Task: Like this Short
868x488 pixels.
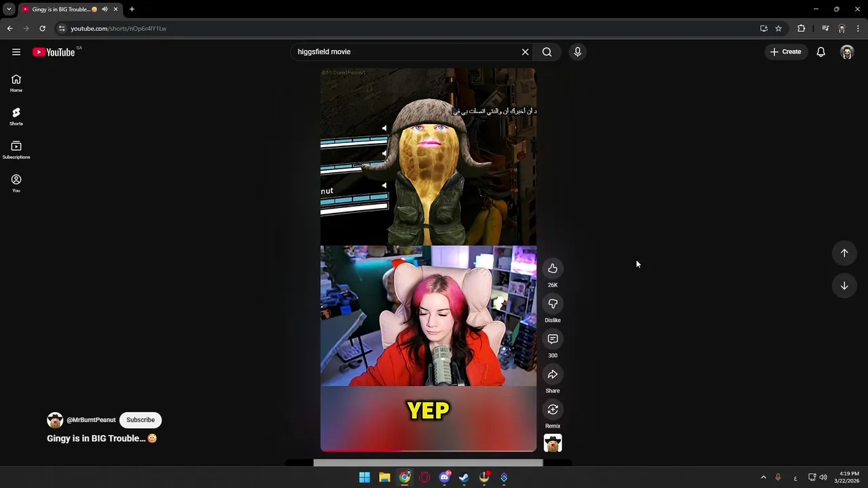Action: point(553,268)
